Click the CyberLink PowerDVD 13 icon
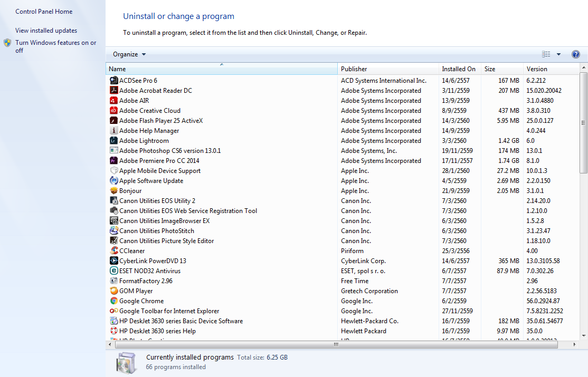The height and width of the screenshot is (377, 588). click(113, 261)
